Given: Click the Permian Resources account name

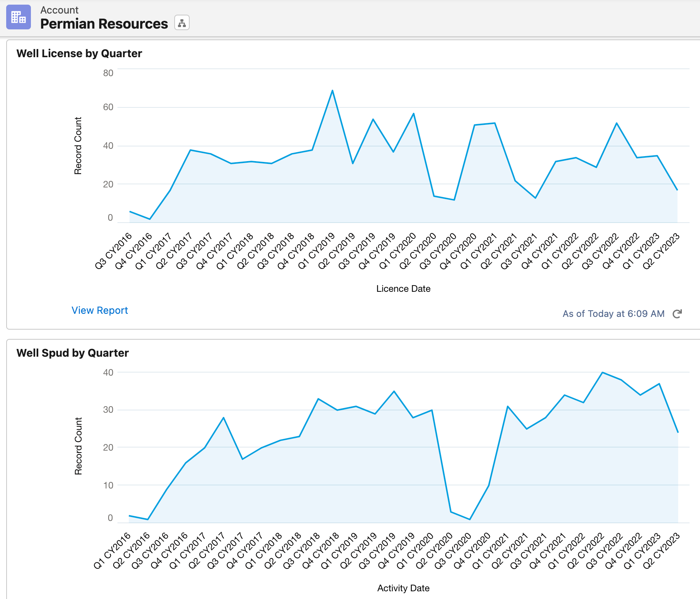Looking at the screenshot, I should pos(104,24).
